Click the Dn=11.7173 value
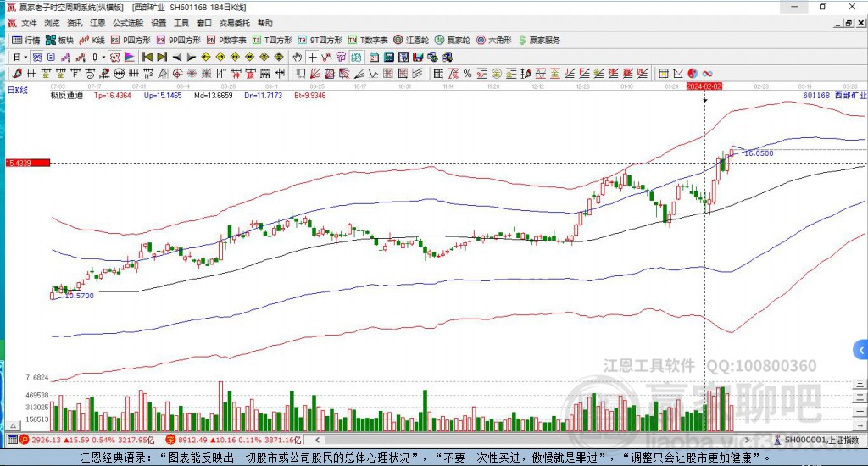This screenshot has width=868, height=466. pos(263,95)
